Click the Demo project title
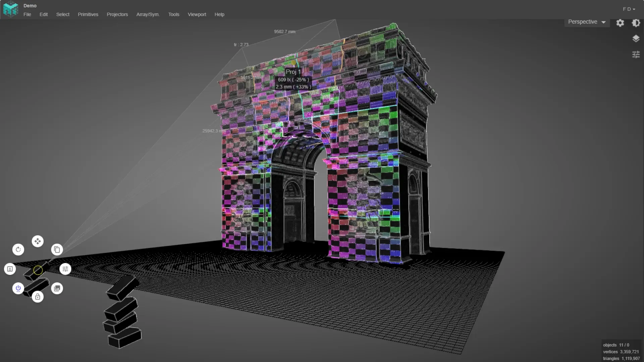The width and height of the screenshot is (644, 362). [30, 5]
